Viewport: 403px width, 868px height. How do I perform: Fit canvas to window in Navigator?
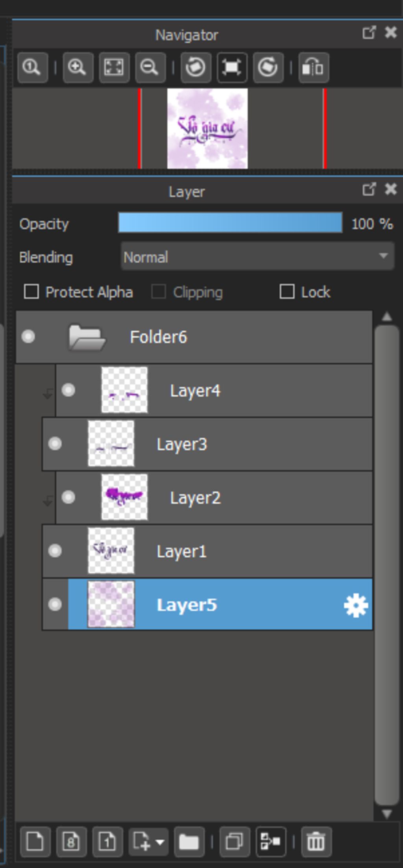pyautogui.click(x=114, y=67)
